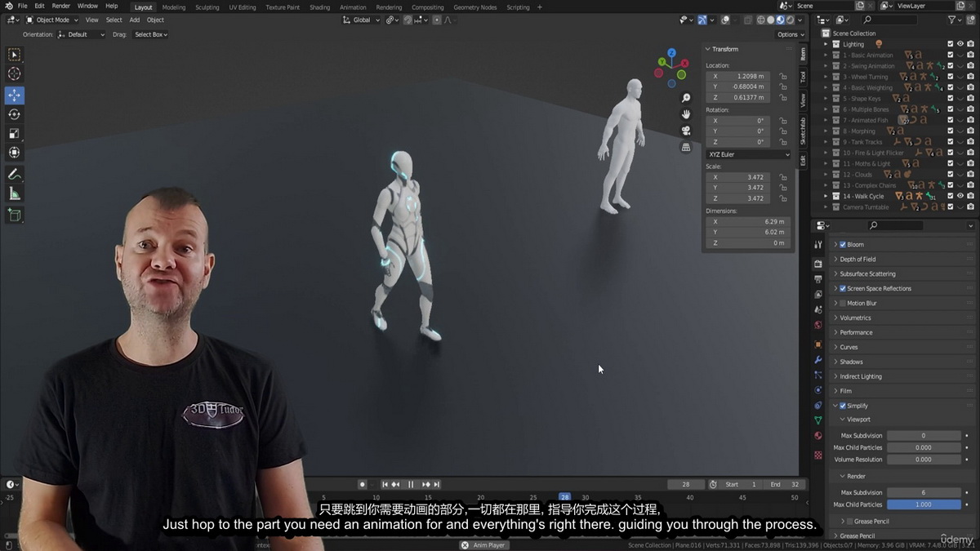The width and height of the screenshot is (980, 551).
Task: Toggle Screen Space Reflections checkbox
Action: click(843, 289)
